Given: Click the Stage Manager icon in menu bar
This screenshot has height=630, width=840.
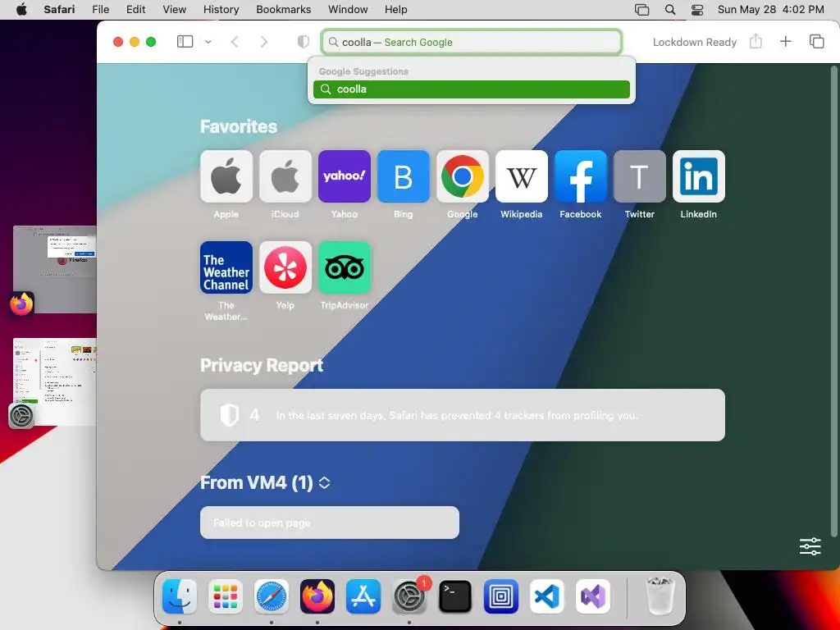Looking at the screenshot, I should 641,10.
